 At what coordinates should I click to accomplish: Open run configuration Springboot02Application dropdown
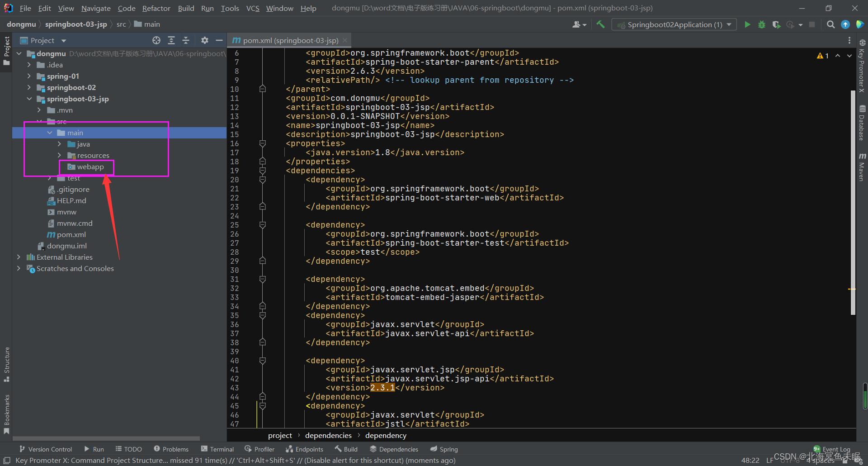[674, 24]
